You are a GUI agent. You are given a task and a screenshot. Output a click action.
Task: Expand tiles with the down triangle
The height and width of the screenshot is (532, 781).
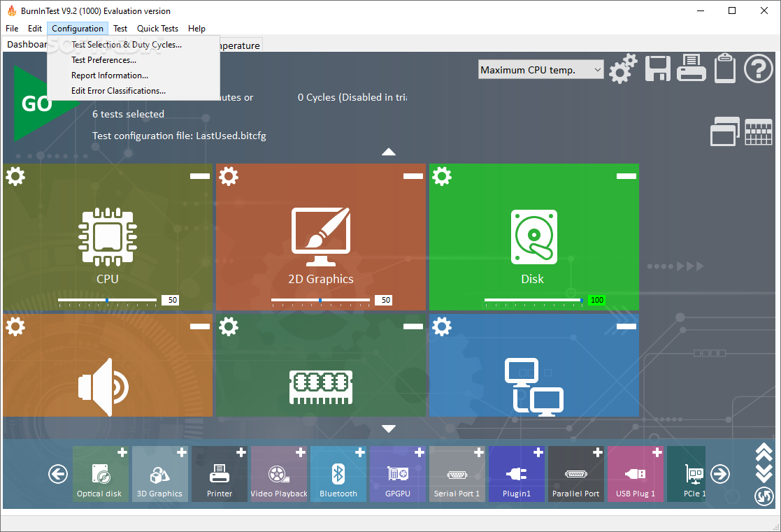coord(389,429)
